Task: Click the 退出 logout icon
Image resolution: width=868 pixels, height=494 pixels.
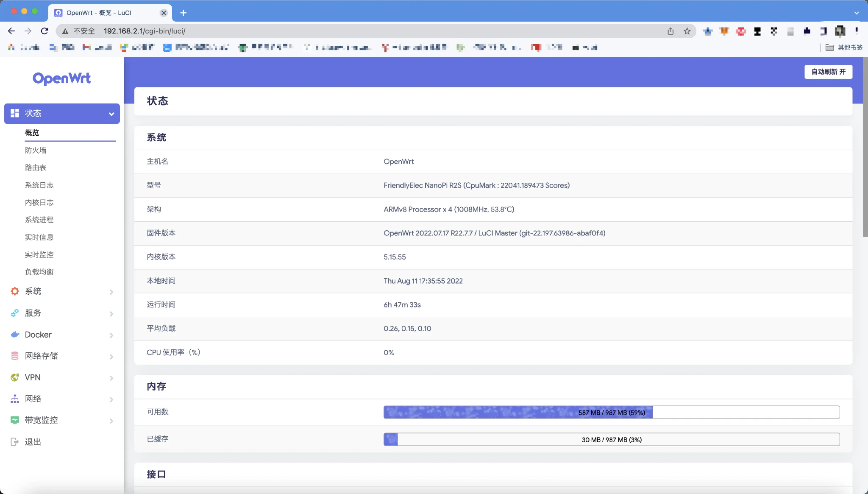Action: 15,441
